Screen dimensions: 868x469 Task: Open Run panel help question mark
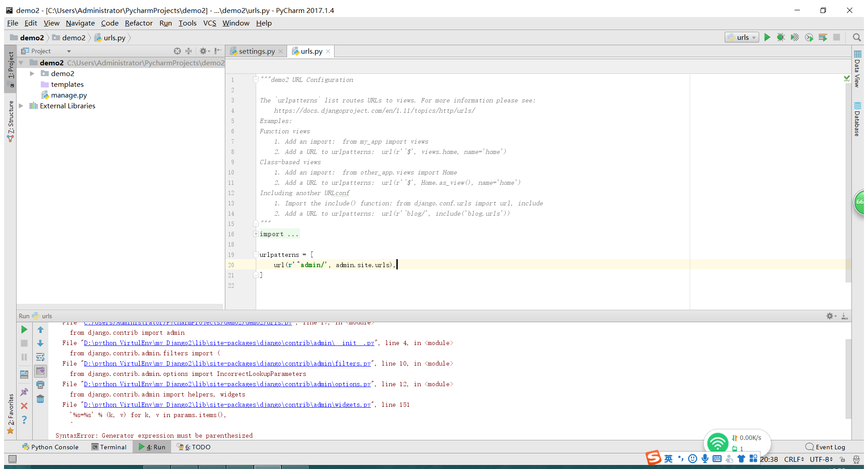coord(24,420)
